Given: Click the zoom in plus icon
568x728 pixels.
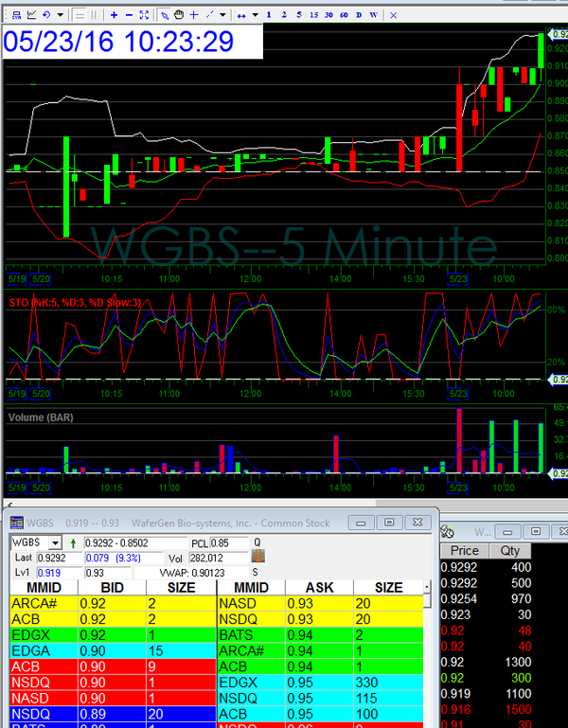Looking at the screenshot, I should (114, 15).
